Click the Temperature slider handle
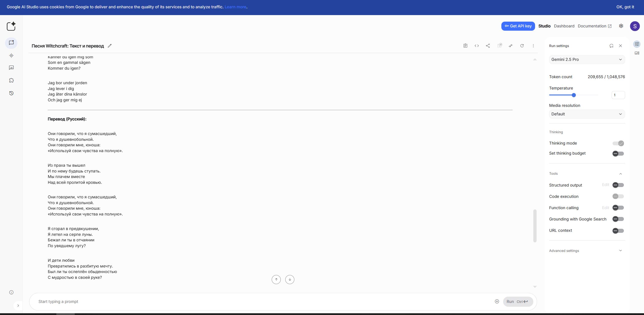 coord(574,95)
